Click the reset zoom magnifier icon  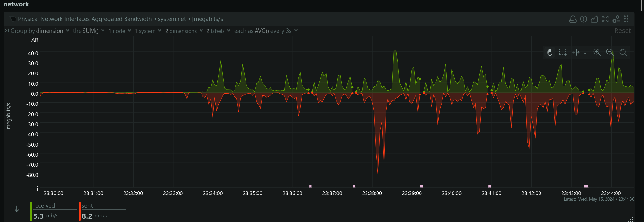[623, 52]
